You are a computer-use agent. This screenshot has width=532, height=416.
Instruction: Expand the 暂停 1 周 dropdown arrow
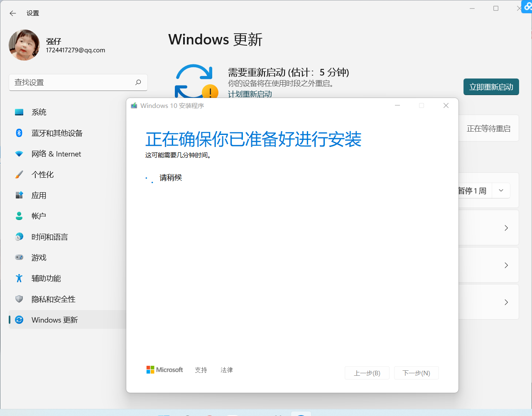[501, 191]
